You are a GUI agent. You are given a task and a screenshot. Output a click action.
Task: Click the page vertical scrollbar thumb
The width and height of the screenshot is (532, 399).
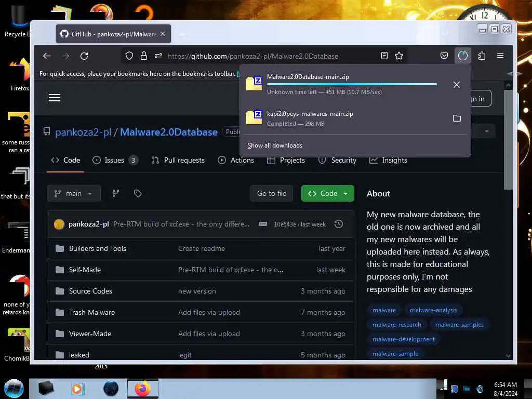[508, 139]
